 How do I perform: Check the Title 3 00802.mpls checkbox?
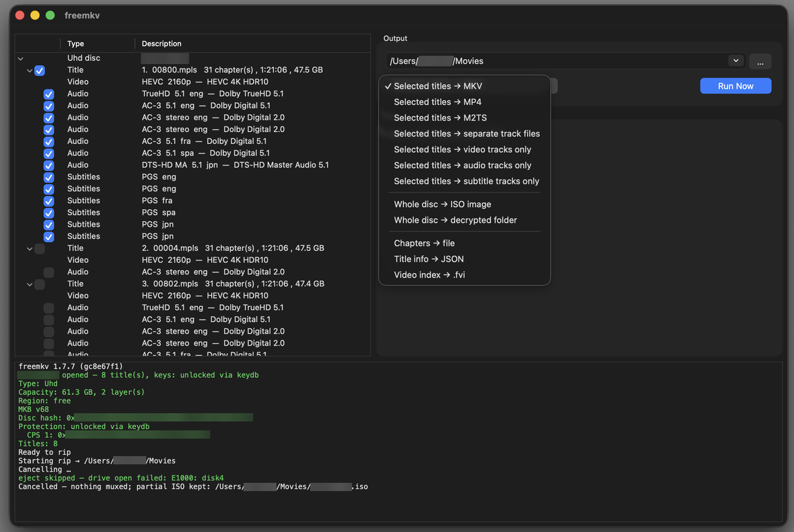pos(40,284)
